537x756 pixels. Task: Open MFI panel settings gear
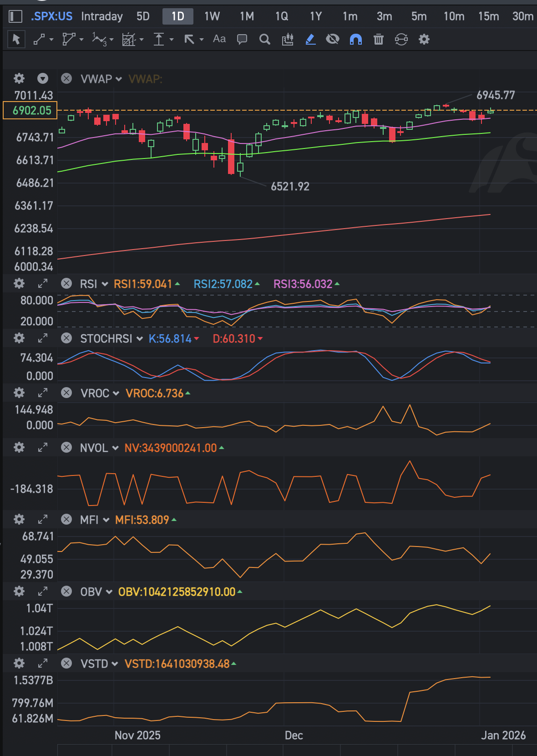19,520
